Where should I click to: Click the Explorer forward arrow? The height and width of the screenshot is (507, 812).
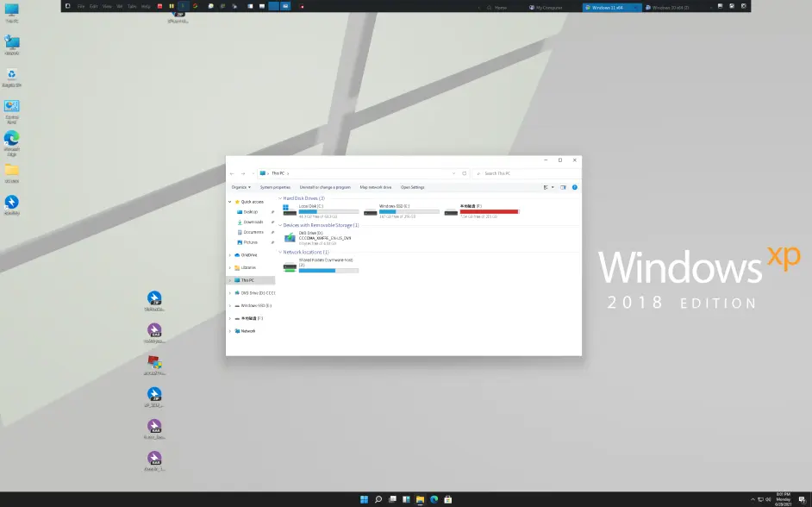pos(243,173)
